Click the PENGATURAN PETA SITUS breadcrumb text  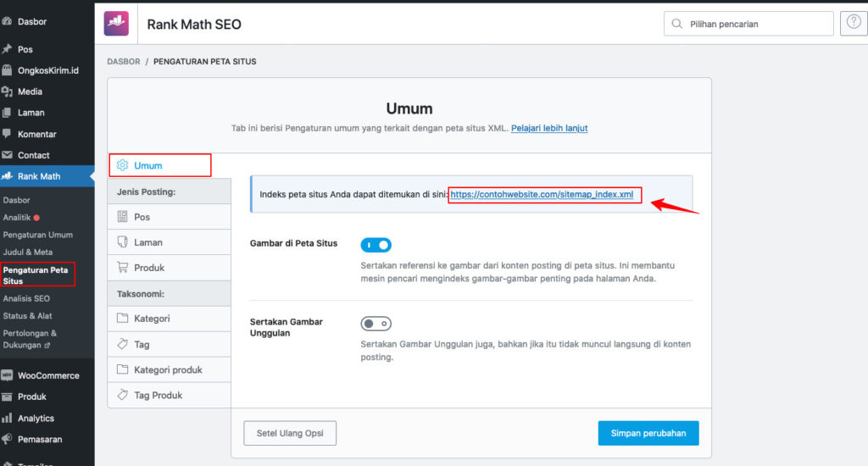pos(205,62)
